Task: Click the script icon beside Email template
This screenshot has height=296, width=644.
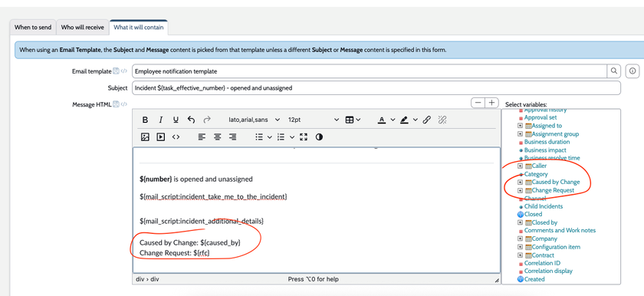Action: coord(123,71)
